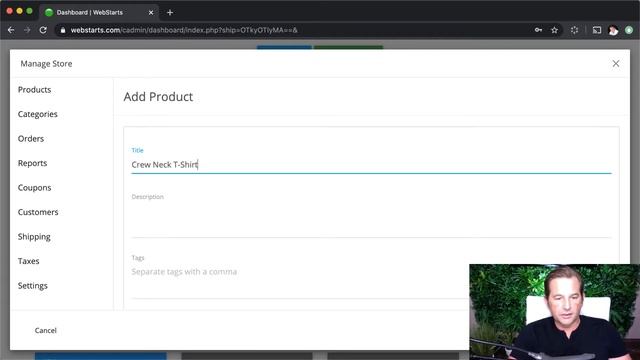Viewport: 640px width, 360px height.
Task: Go to Orders section
Action: pos(31,139)
